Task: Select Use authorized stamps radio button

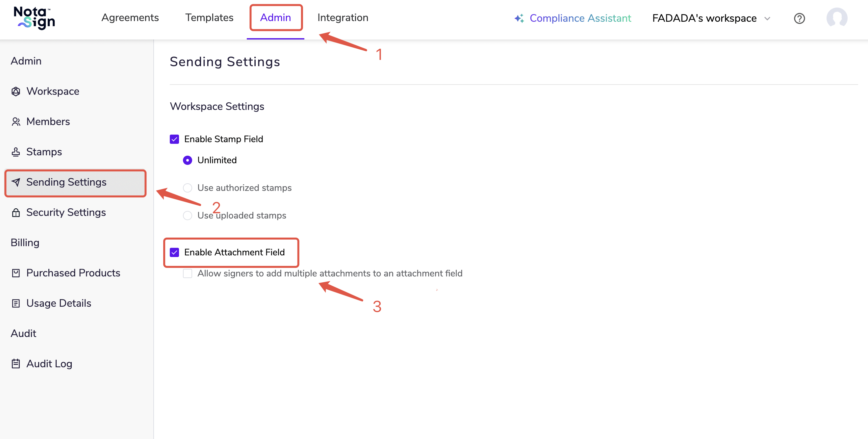Action: (x=187, y=188)
